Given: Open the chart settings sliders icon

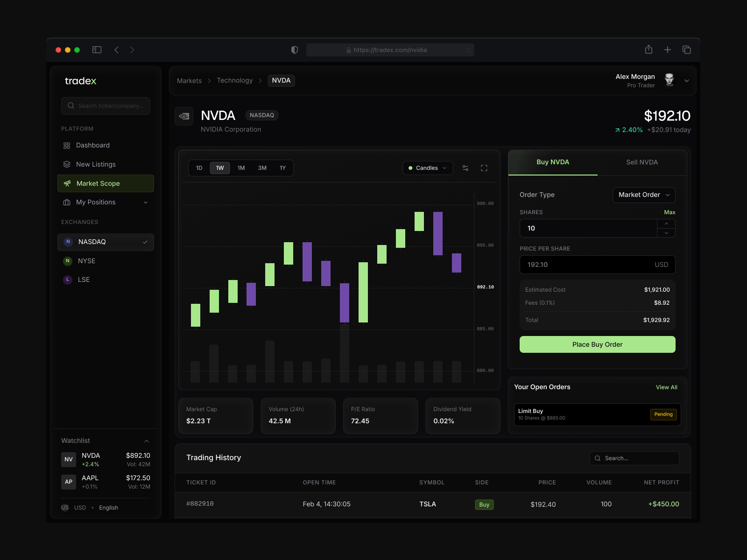Looking at the screenshot, I should point(465,168).
